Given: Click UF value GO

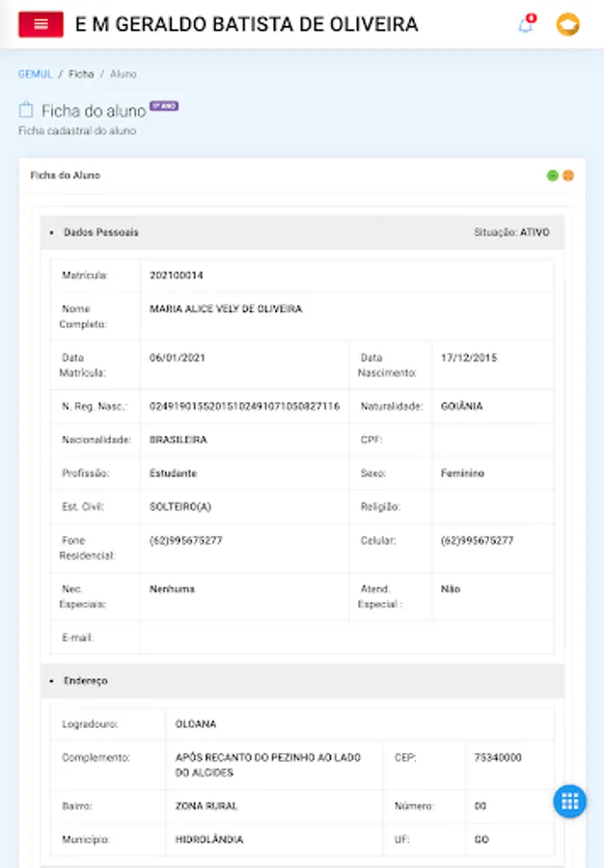Looking at the screenshot, I should coord(481,839).
